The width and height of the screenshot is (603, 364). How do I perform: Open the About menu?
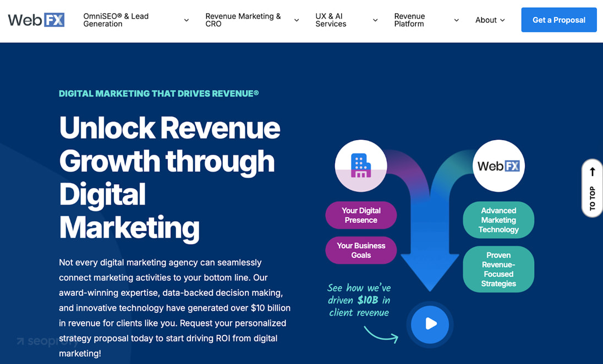coord(490,20)
